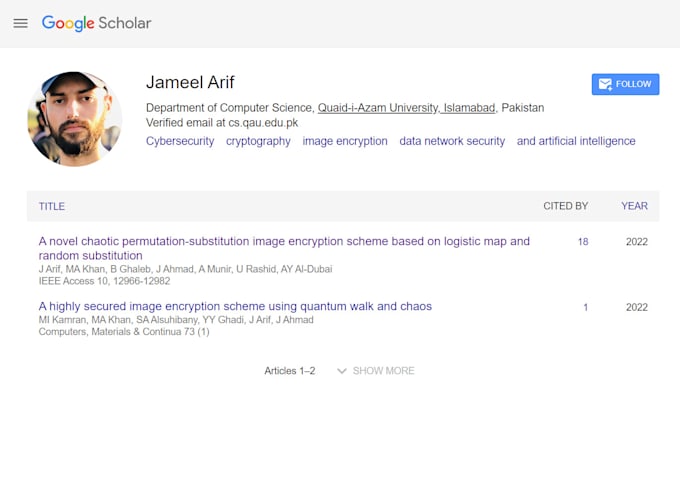Click the Show More chevron icon
The width and height of the screenshot is (680, 486).
click(342, 371)
